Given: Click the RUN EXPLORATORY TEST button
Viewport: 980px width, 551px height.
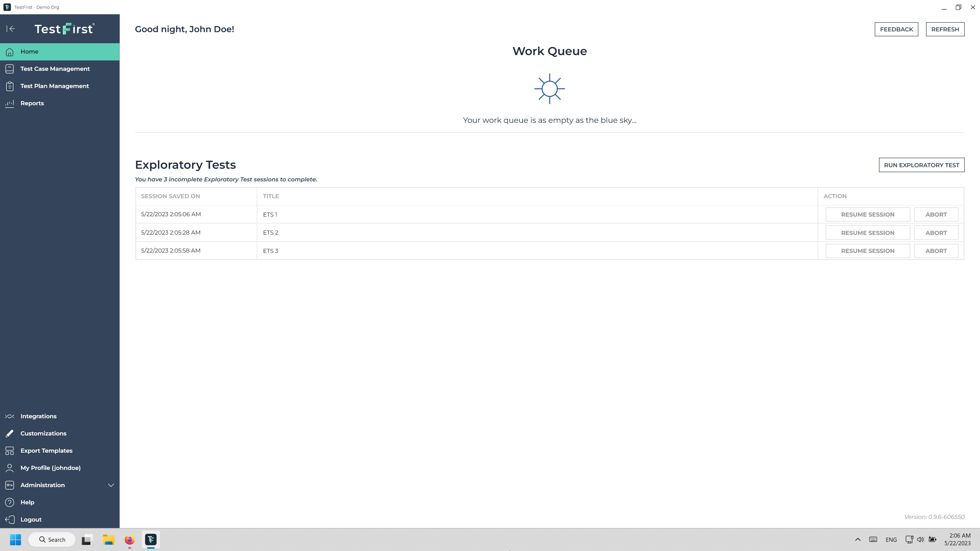Looking at the screenshot, I should pyautogui.click(x=921, y=165).
